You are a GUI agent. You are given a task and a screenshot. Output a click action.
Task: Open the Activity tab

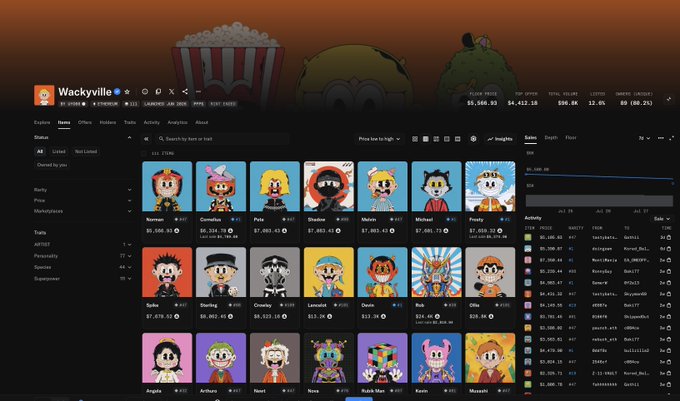click(x=151, y=122)
